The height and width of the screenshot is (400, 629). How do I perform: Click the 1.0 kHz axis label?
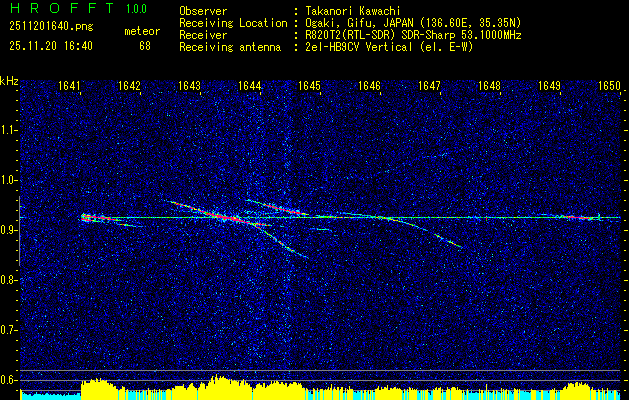[8, 180]
